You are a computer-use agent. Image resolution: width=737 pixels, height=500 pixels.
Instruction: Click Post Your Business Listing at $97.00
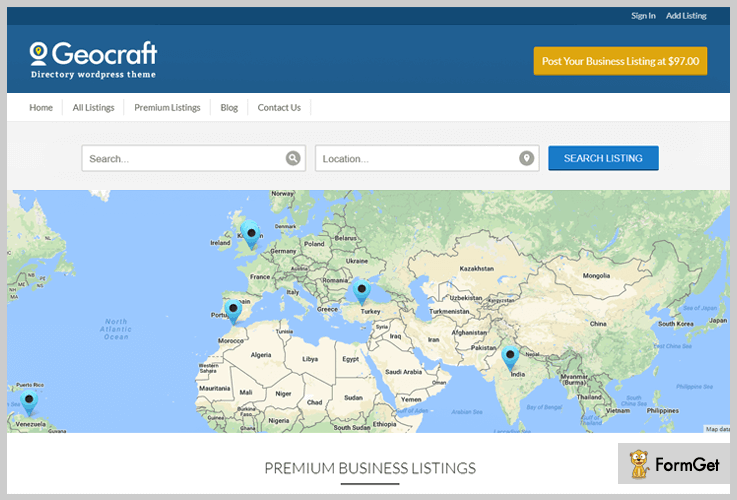click(x=620, y=61)
